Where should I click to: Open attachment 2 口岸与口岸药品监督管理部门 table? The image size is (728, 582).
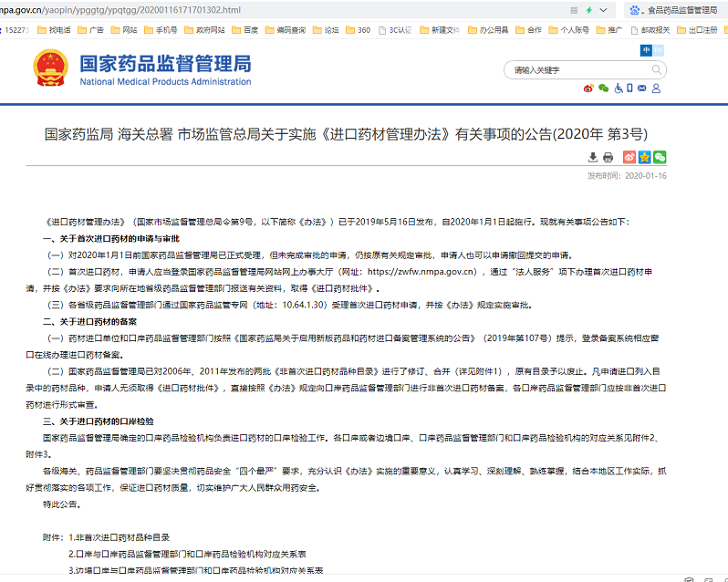tap(187, 554)
